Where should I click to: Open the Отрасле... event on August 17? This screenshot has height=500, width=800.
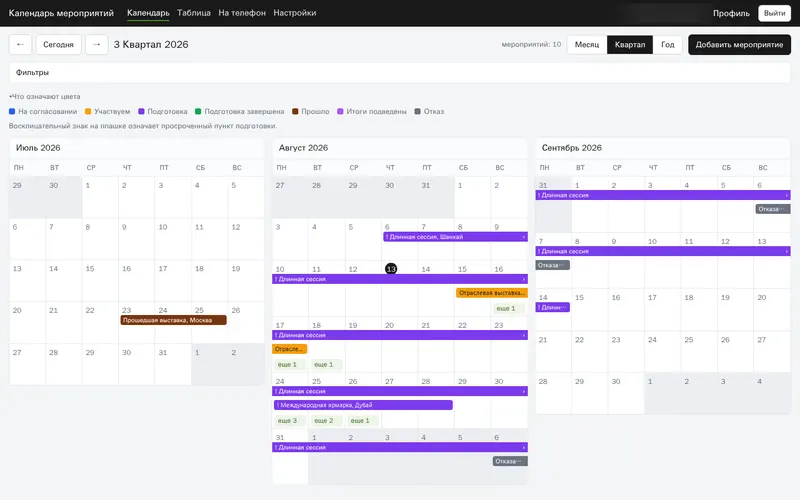coord(289,349)
